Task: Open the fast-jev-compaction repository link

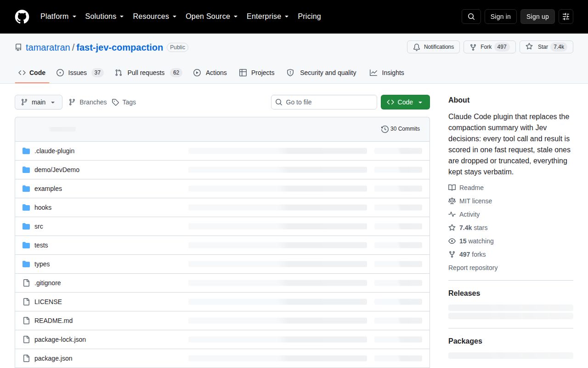Action: pyautogui.click(x=119, y=47)
